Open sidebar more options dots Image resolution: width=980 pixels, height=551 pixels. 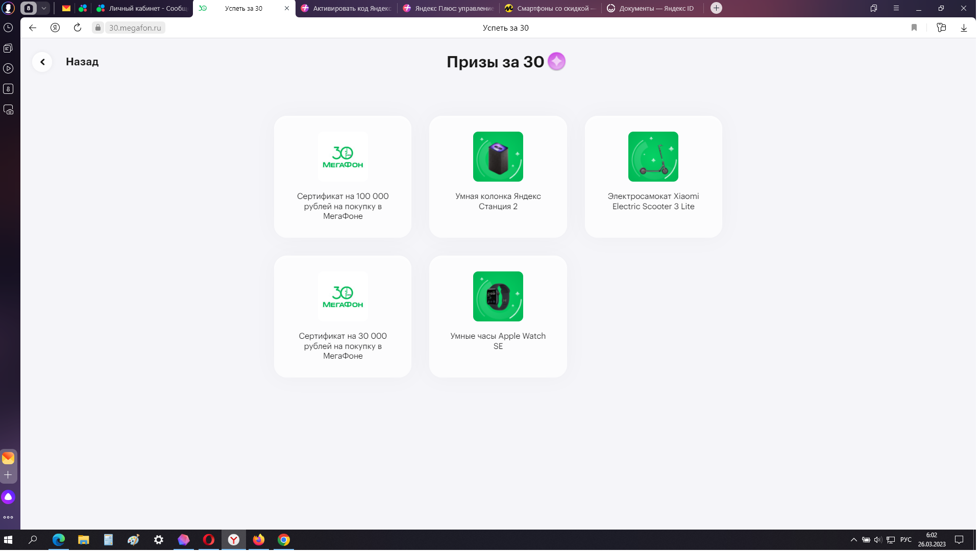coord(8,517)
